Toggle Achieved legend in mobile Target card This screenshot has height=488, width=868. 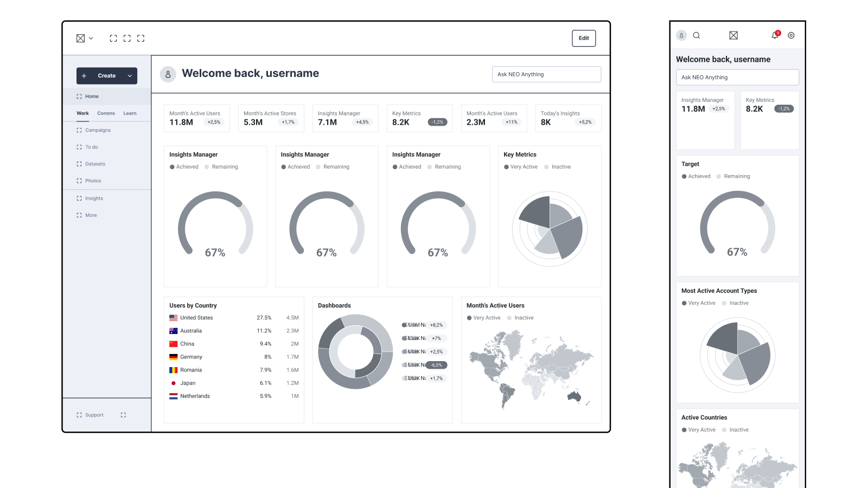(x=696, y=176)
